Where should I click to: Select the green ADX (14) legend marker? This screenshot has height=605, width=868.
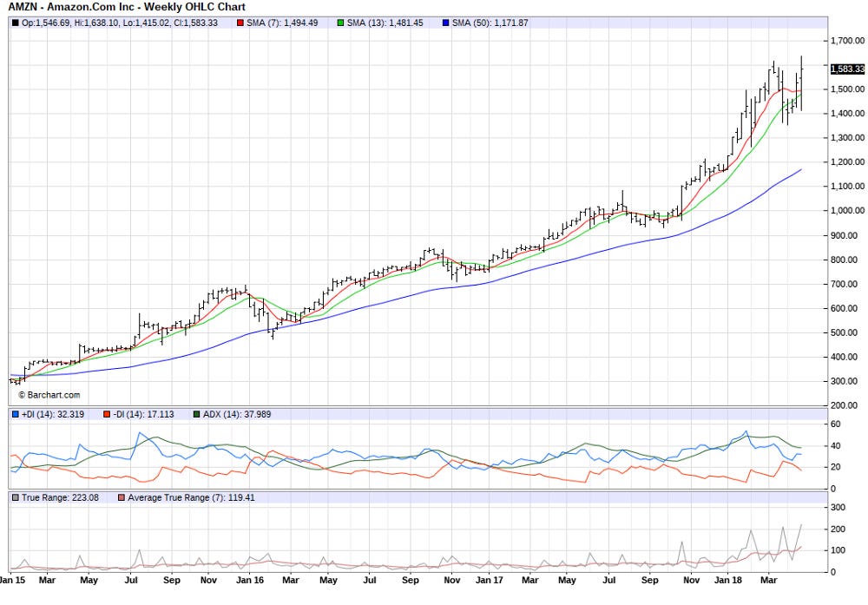[x=196, y=414]
